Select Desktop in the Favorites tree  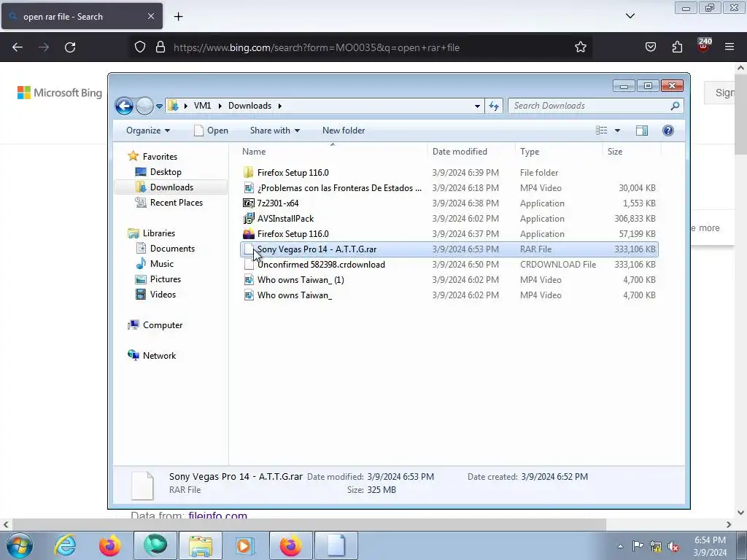[x=166, y=172]
